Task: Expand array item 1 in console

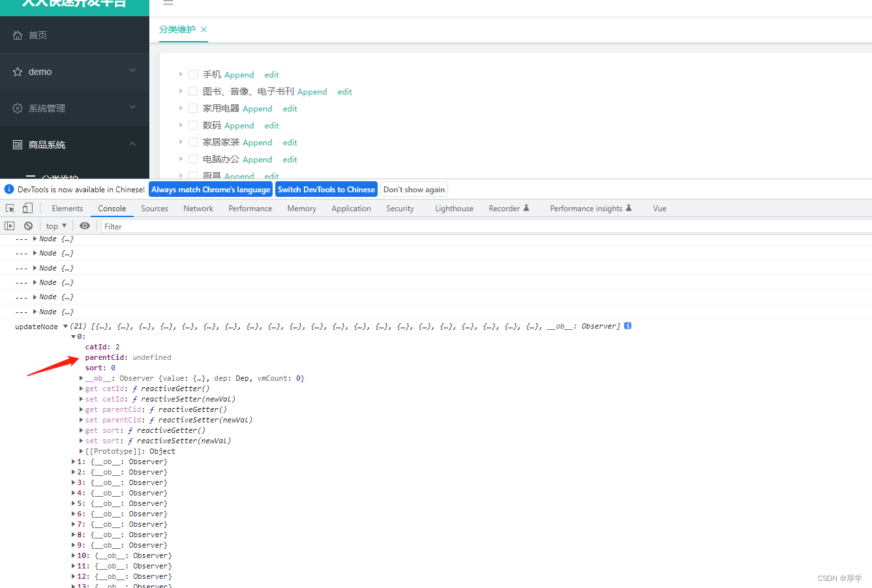Action: (x=73, y=462)
